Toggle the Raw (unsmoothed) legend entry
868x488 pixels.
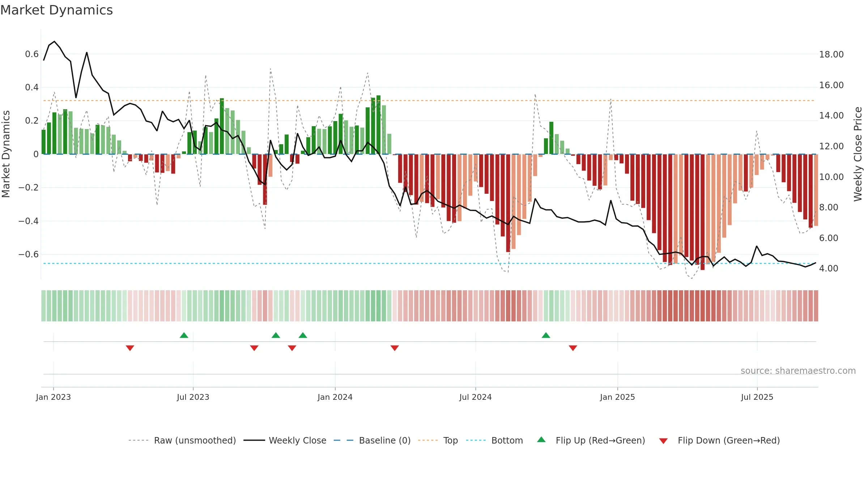[182, 441]
